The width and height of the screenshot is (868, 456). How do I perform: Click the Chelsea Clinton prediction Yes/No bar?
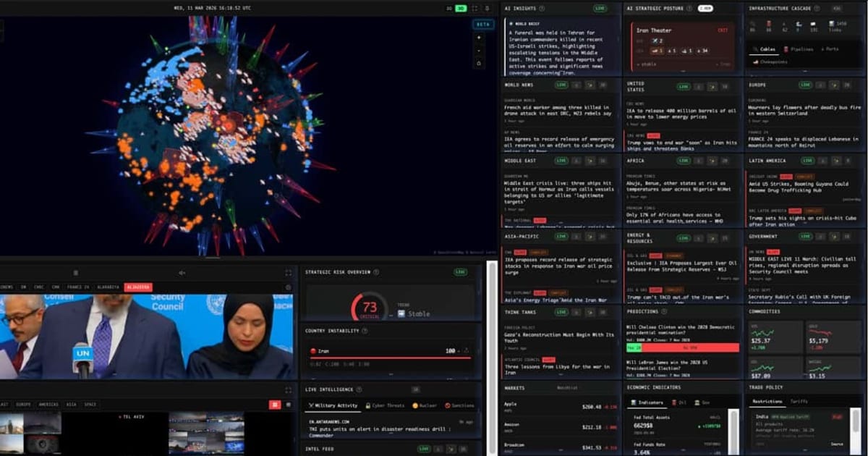(682, 347)
